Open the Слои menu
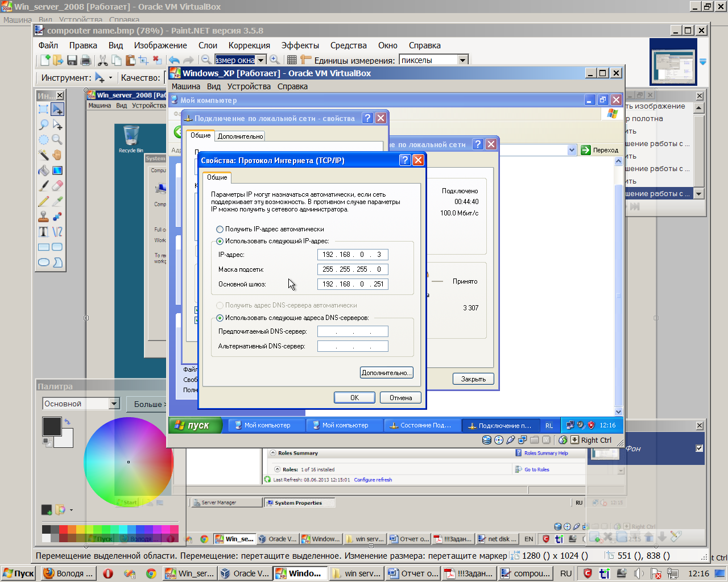This screenshot has height=582, width=728. 208,45
